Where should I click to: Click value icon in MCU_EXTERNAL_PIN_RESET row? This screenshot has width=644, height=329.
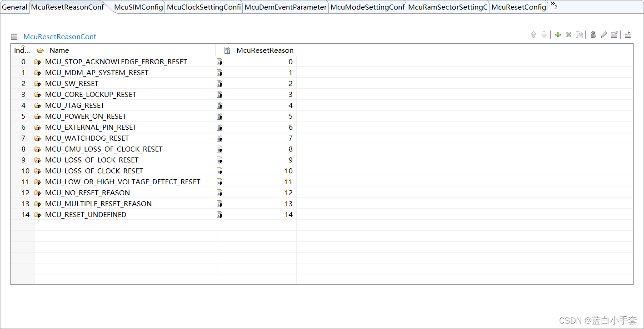point(220,127)
